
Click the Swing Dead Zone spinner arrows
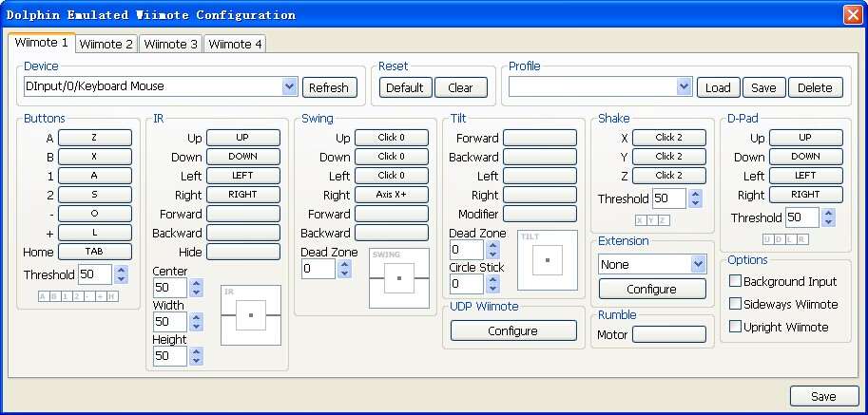coord(344,269)
